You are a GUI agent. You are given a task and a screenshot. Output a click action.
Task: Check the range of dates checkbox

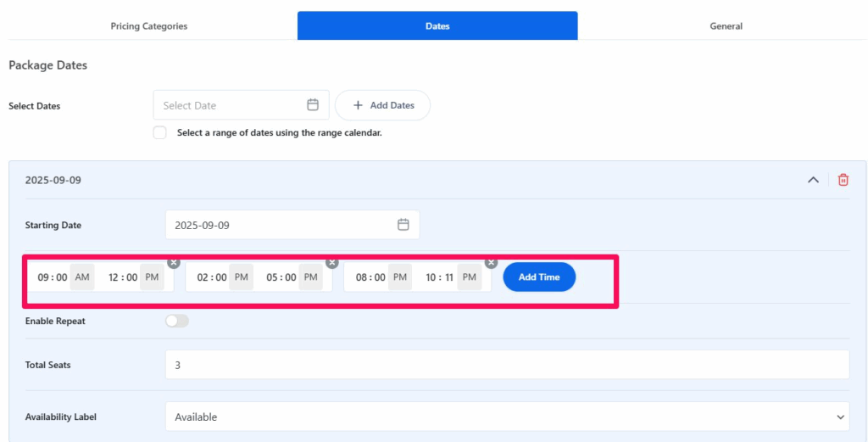160,132
